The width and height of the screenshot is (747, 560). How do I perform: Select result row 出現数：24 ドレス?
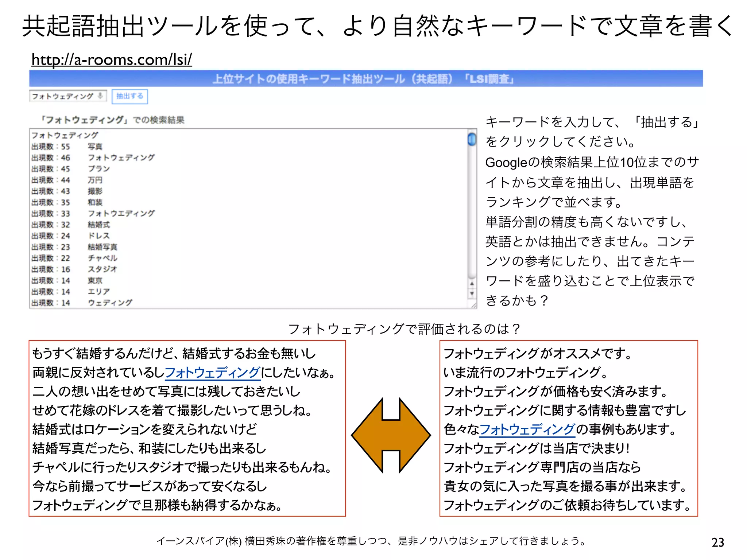click(71, 236)
